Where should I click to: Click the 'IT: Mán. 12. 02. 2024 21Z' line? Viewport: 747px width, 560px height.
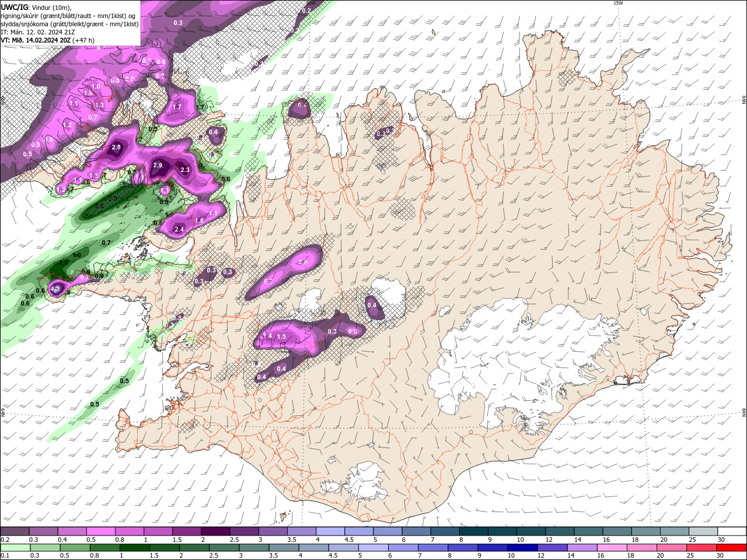pos(37,32)
